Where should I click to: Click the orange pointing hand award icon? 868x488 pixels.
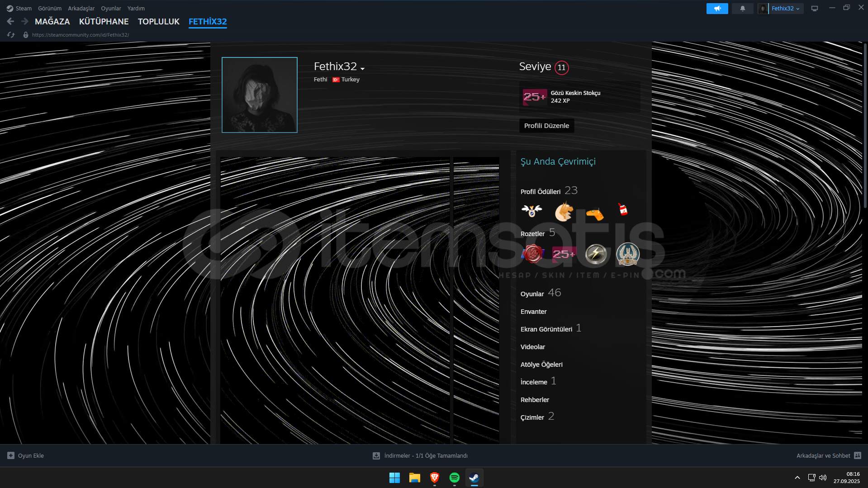point(594,213)
